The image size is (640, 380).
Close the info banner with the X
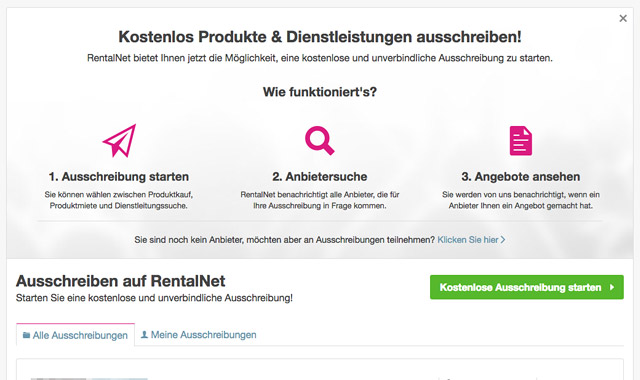click(623, 18)
